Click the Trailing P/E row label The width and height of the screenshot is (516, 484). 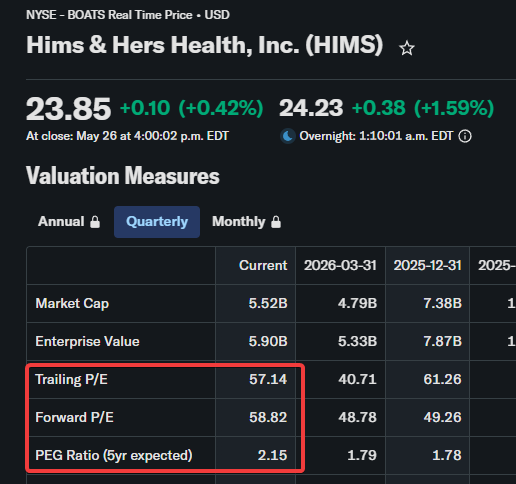72,380
